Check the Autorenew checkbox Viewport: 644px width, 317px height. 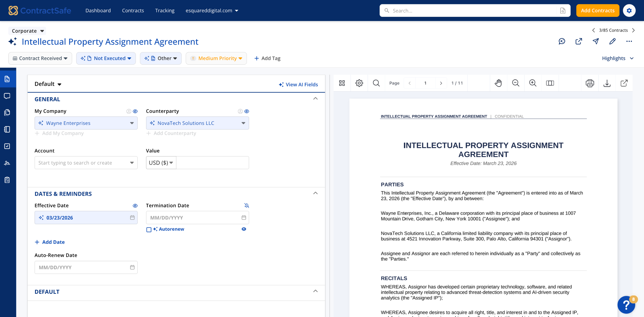coord(149,229)
